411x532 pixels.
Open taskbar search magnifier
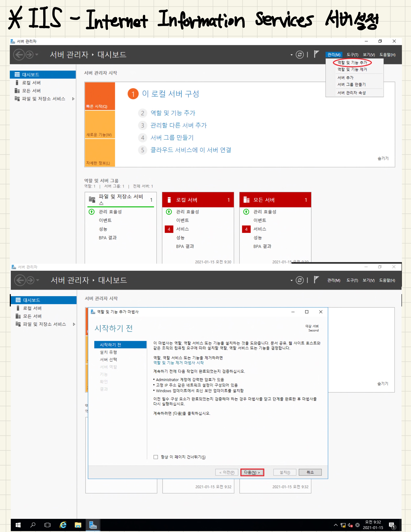click(x=33, y=525)
